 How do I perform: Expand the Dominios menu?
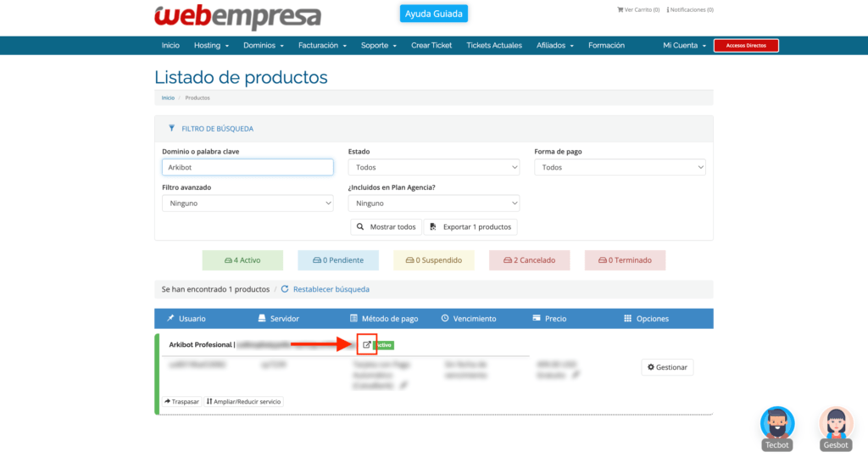tap(264, 46)
